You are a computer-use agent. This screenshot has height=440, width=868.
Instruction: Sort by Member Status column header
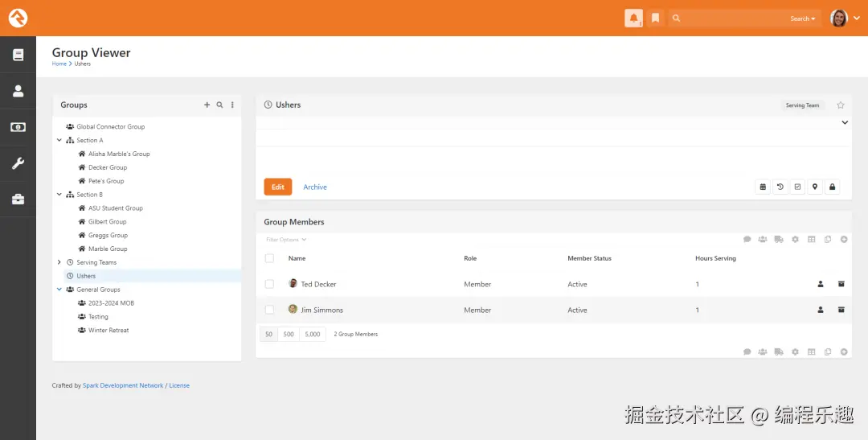589,258
